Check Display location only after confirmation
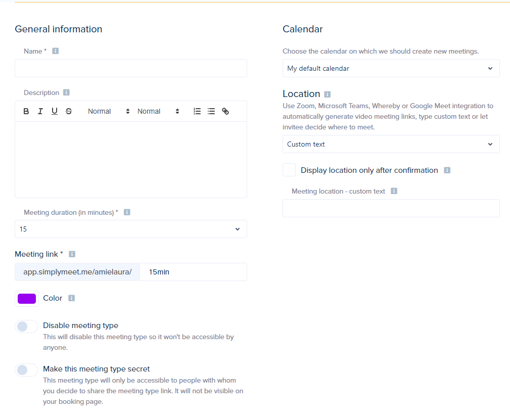This screenshot has height=420, width=510. (289, 170)
